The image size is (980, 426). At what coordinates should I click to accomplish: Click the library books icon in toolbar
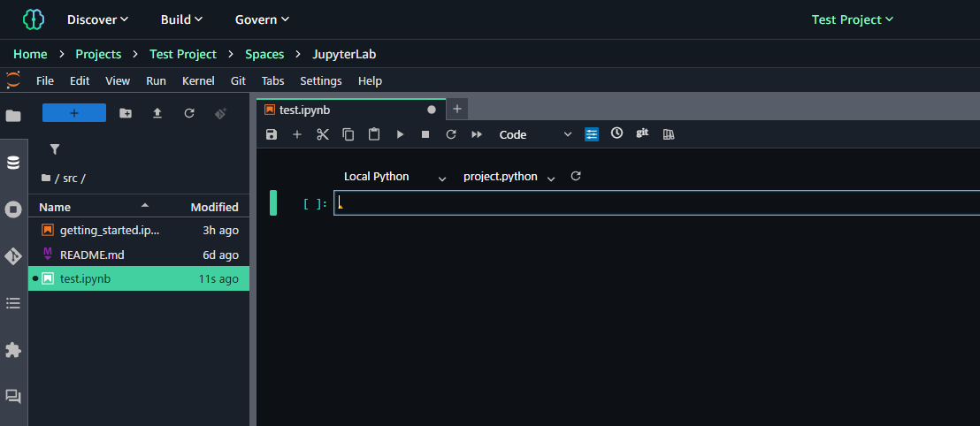tap(669, 134)
